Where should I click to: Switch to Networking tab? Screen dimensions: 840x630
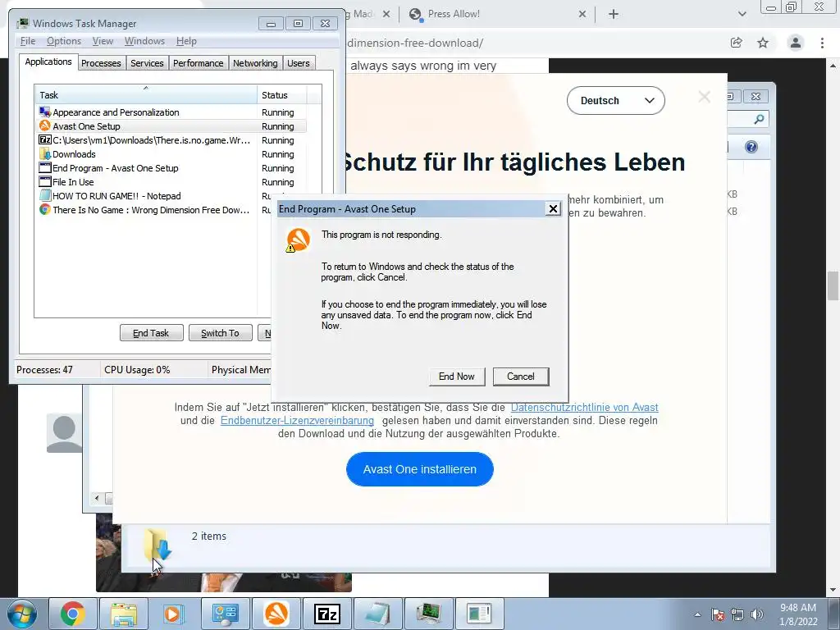pos(255,63)
